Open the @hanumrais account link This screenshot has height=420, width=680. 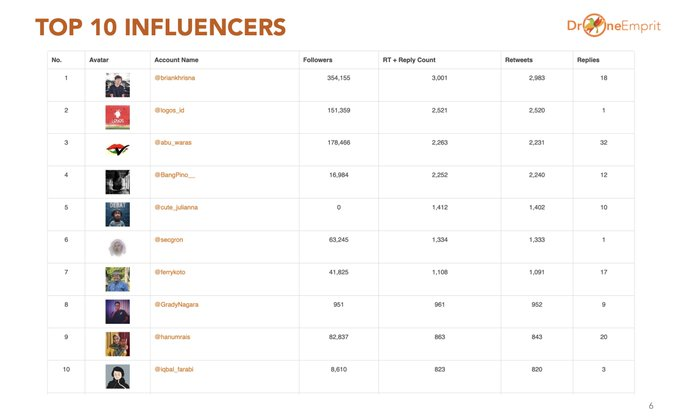point(171,336)
